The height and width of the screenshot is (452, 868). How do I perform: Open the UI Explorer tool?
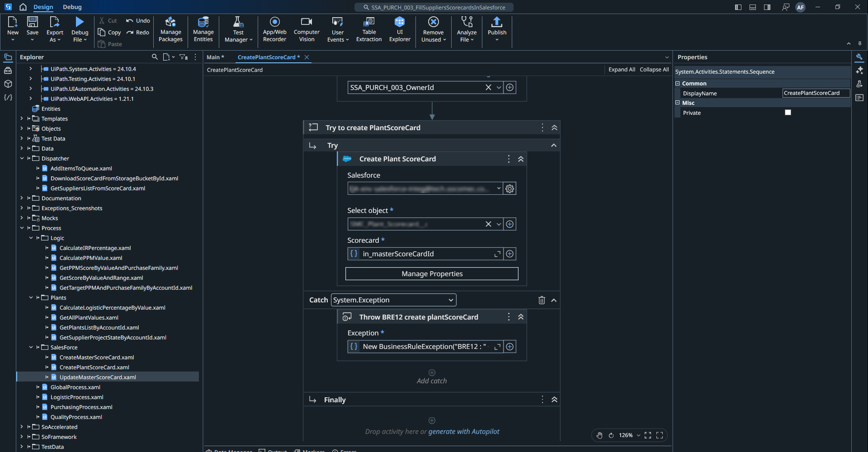(400, 29)
